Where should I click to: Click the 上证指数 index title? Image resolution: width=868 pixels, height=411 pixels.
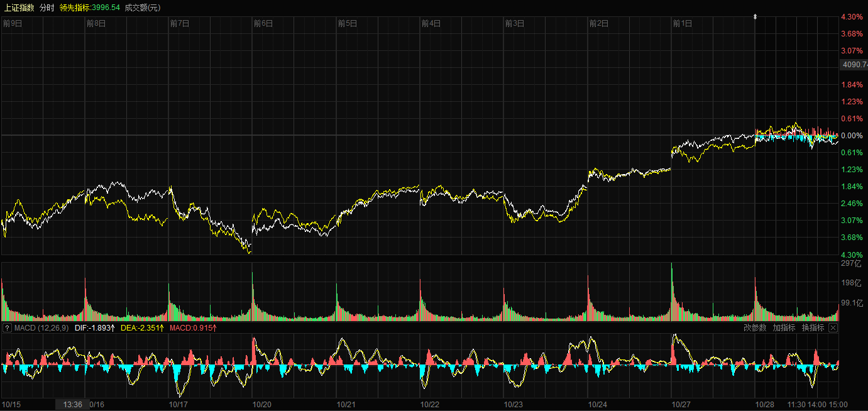(19, 8)
